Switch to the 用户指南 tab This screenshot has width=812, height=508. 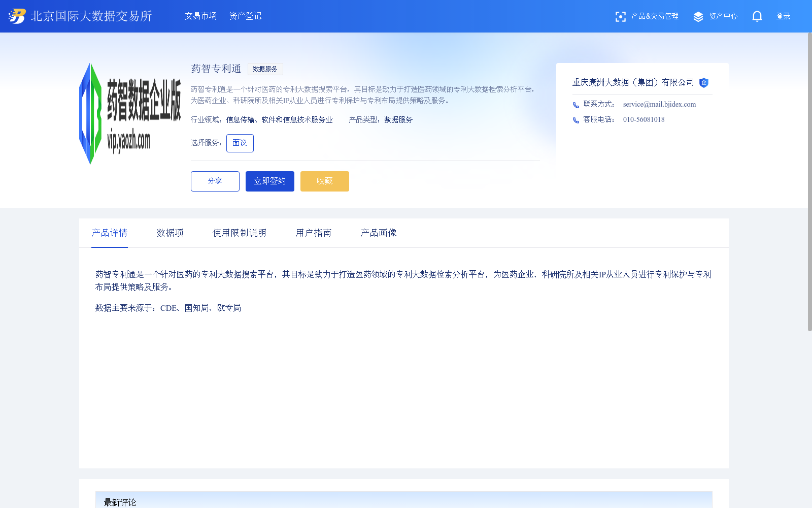pos(314,233)
